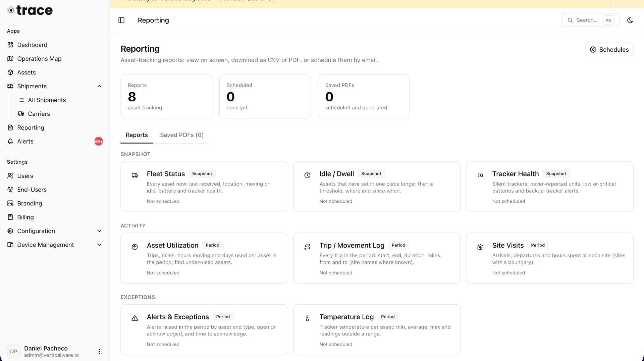Open the Idle / Dwell report
Screen dimensions: 644x361
click(x=377, y=187)
